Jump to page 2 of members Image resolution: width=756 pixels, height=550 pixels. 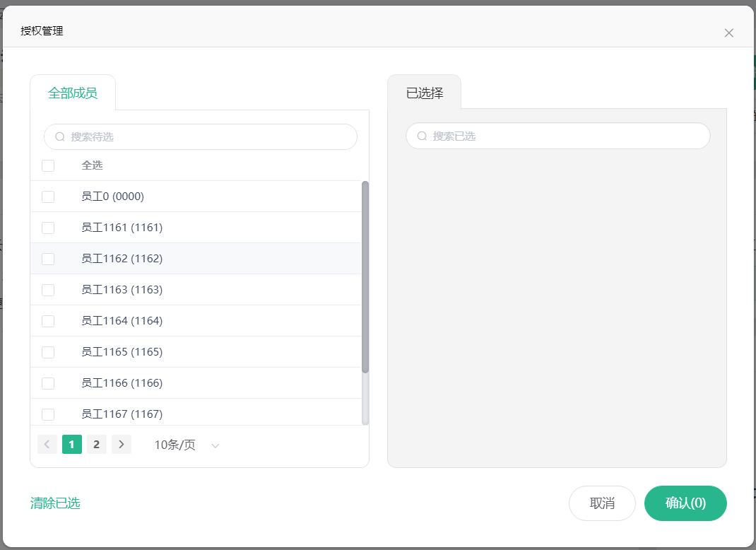tap(97, 444)
